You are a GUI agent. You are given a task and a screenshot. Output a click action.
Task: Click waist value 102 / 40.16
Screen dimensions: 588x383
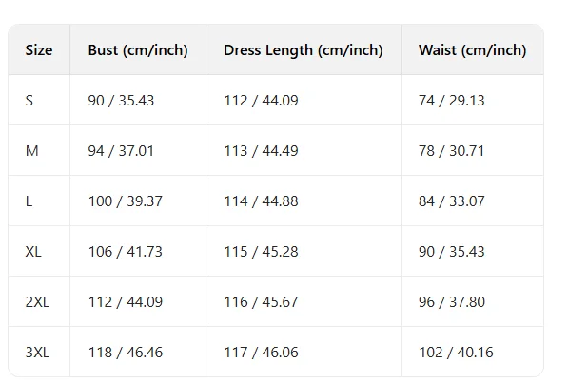456,353
